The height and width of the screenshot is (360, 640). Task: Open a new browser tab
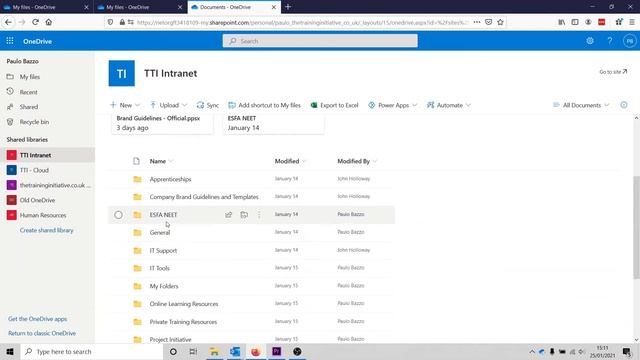(288, 7)
